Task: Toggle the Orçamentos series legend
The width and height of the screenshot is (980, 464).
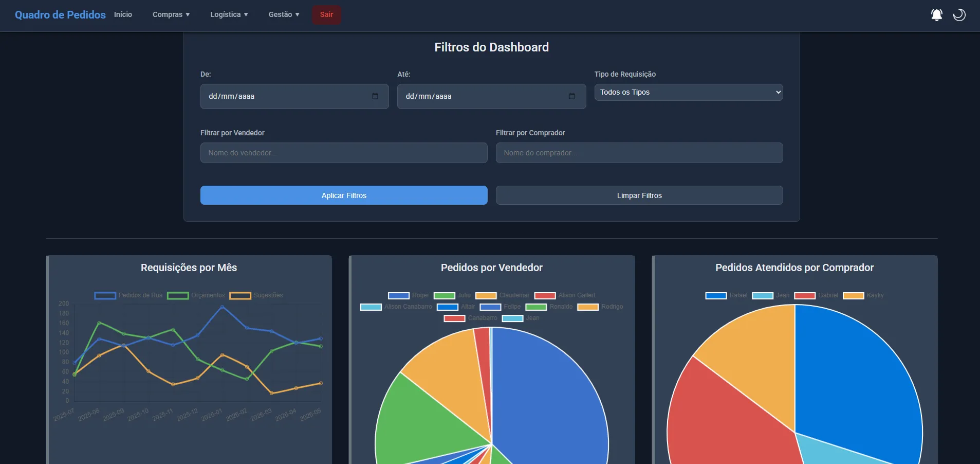Action: (196, 295)
